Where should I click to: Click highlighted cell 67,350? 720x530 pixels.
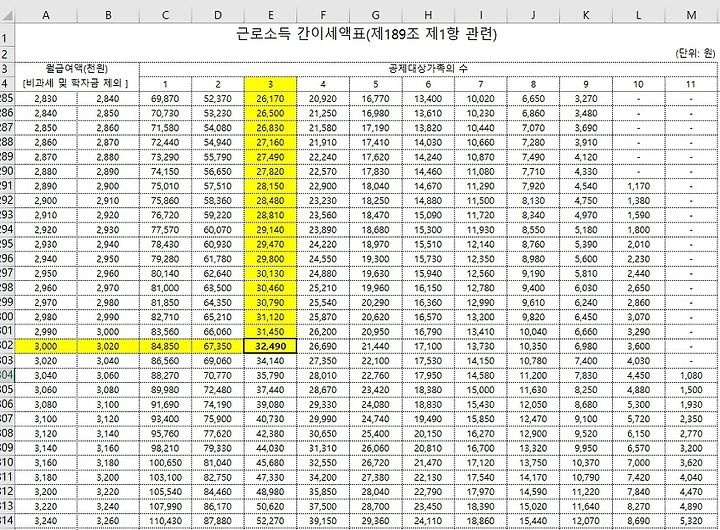[x=218, y=346]
